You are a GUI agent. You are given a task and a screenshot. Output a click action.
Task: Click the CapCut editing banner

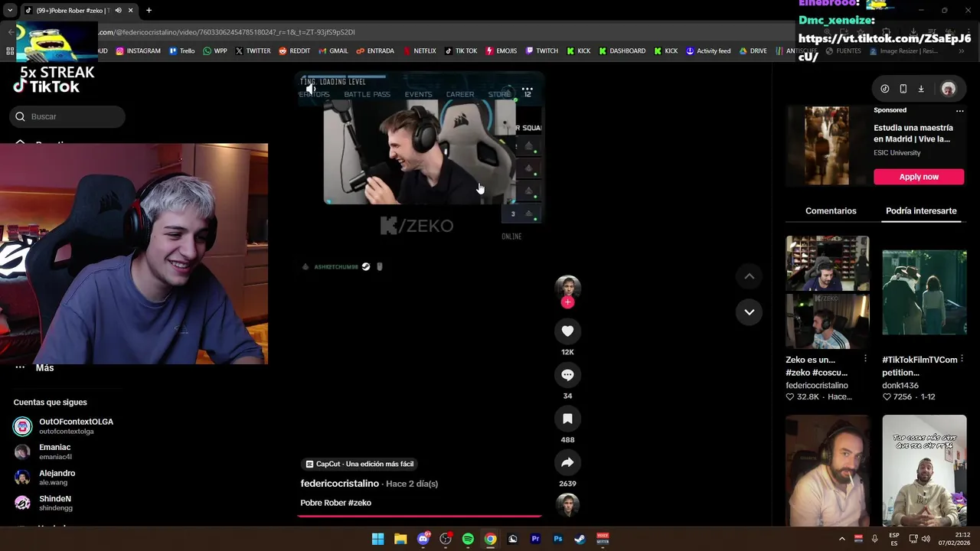click(x=360, y=464)
